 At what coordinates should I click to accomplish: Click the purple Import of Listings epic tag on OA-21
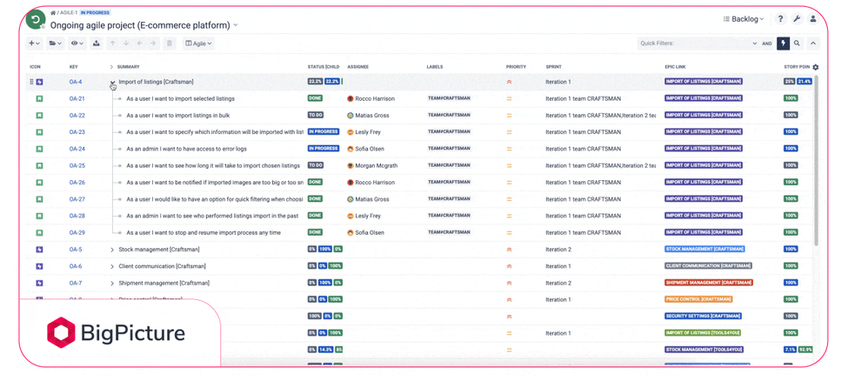pos(703,98)
